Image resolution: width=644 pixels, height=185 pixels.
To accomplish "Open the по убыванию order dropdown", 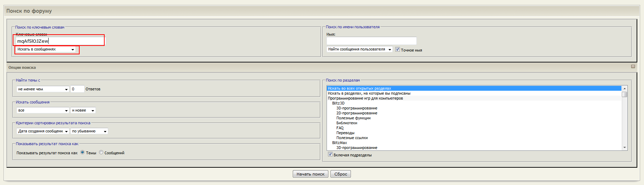I will click(x=89, y=131).
